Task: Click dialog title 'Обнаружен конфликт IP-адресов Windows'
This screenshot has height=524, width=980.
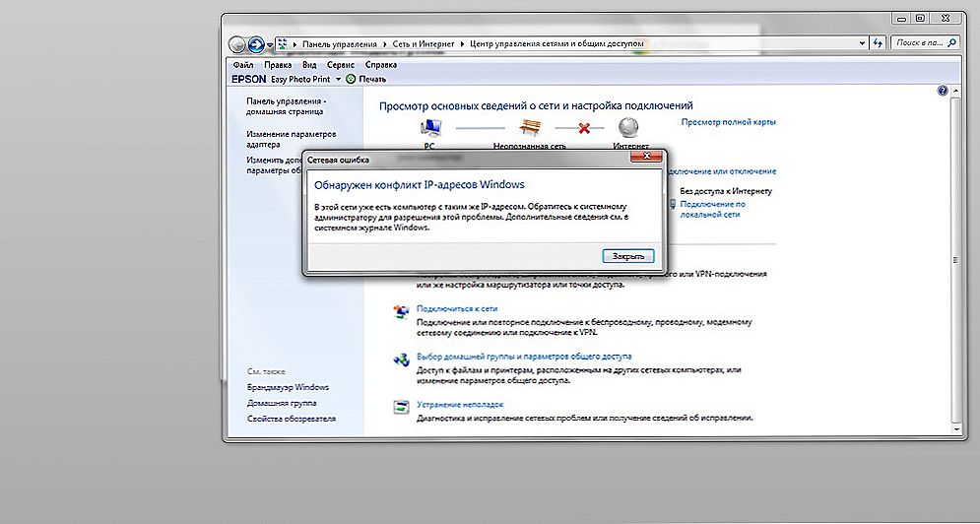Action: [x=419, y=185]
